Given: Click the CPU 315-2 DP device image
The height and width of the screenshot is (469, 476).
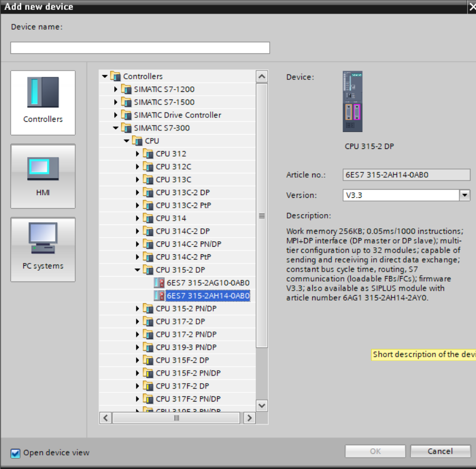Looking at the screenshot, I should (x=353, y=101).
